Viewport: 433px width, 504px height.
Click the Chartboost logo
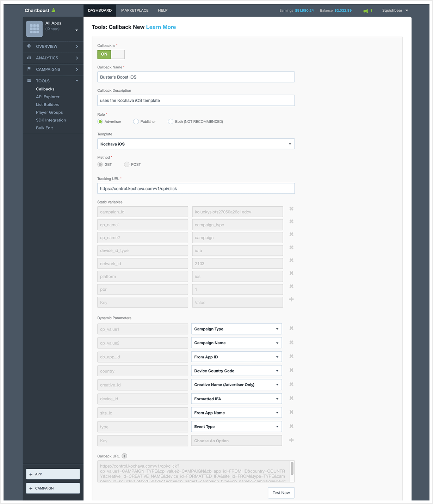click(x=40, y=10)
